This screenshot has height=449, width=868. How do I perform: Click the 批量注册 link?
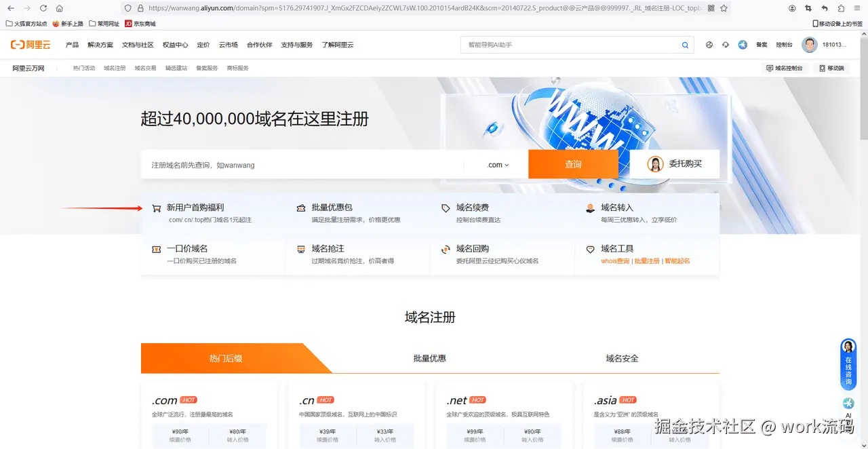pos(647,261)
